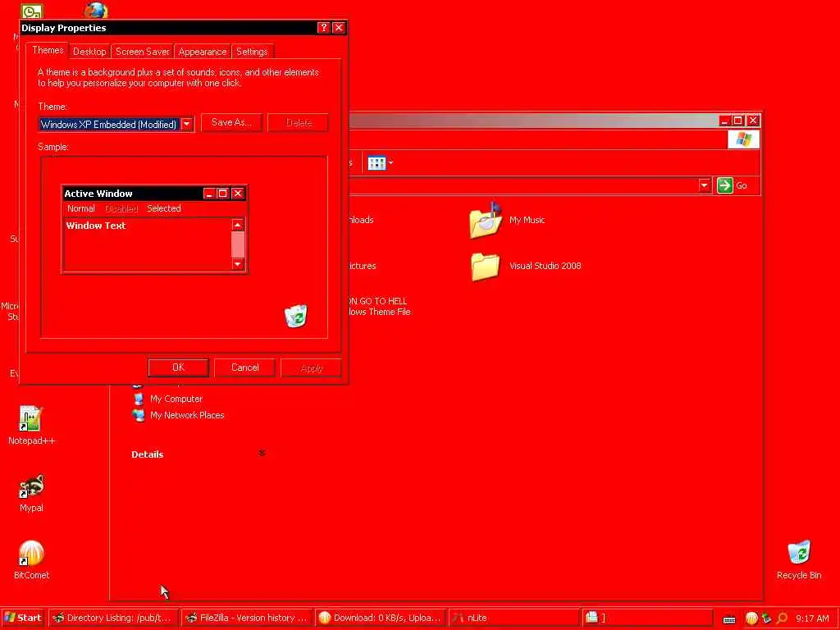The height and width of the screenshot is (630, 840).
Task: Click the green Go arrow in Explorer
Action: click(725, 185)
